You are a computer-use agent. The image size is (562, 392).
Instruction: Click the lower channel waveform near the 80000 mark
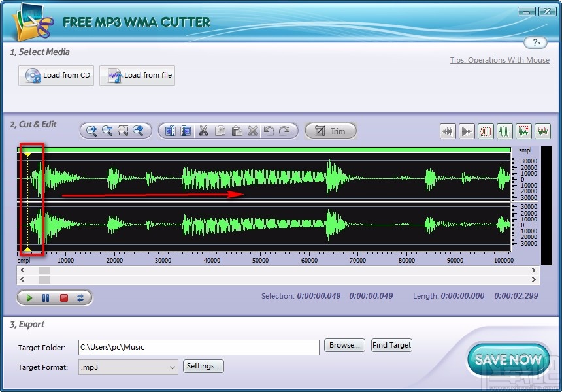point(407,224)
